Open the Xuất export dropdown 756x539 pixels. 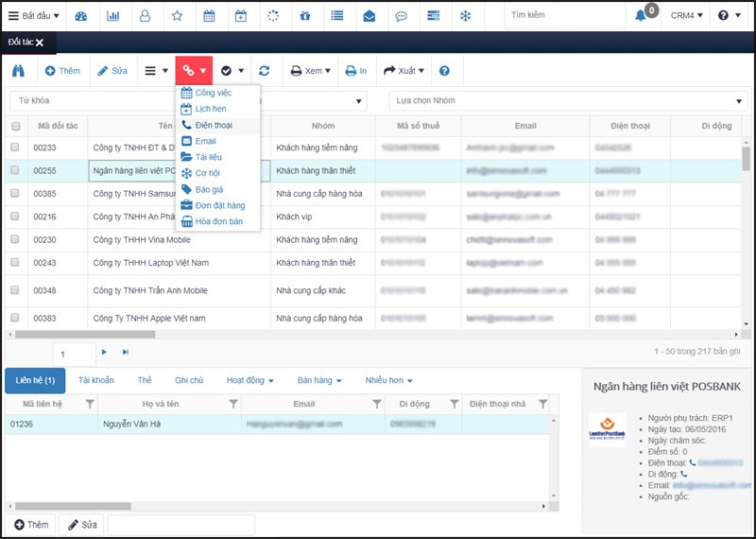[x=404, y=71]
